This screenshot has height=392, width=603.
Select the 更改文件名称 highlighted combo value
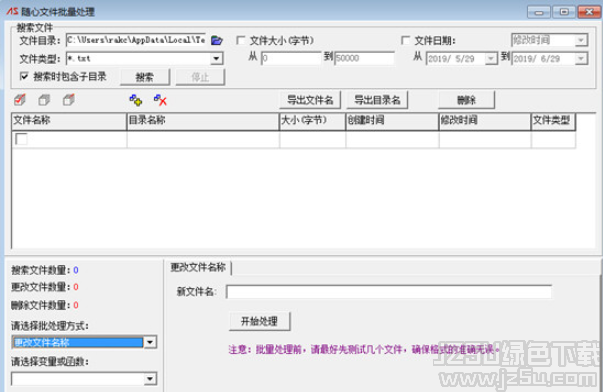(78, 342)
